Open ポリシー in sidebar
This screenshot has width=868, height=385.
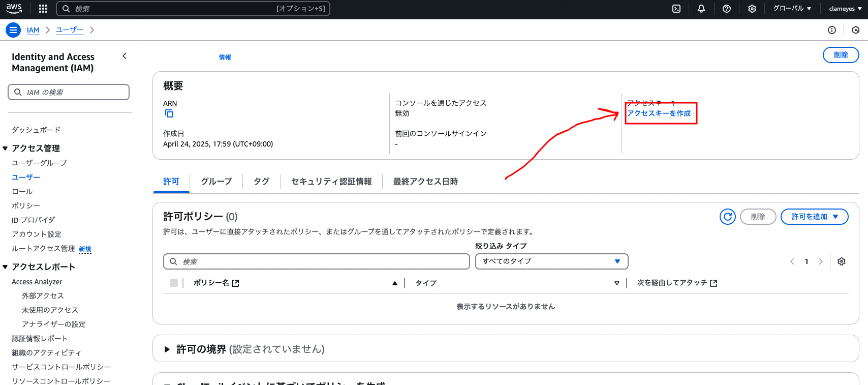26,205
